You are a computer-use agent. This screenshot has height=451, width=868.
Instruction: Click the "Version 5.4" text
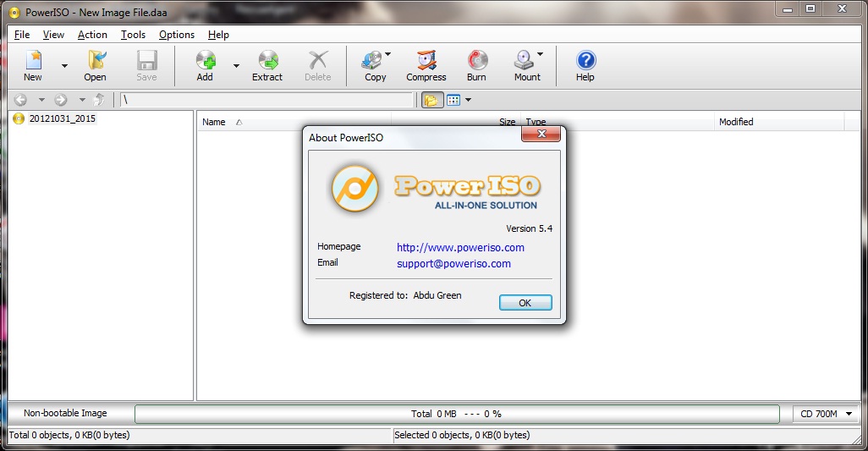(x=530, y=228)
